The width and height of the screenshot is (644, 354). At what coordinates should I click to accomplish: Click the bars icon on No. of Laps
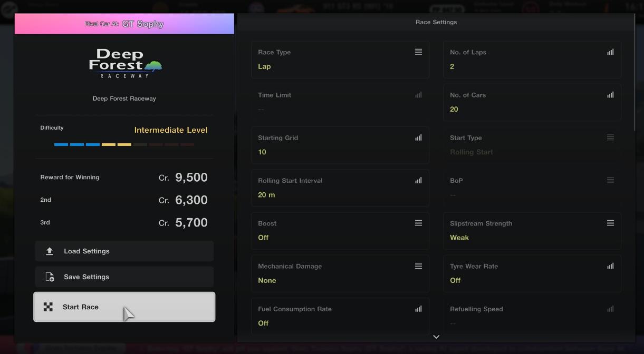coord(610,52)
